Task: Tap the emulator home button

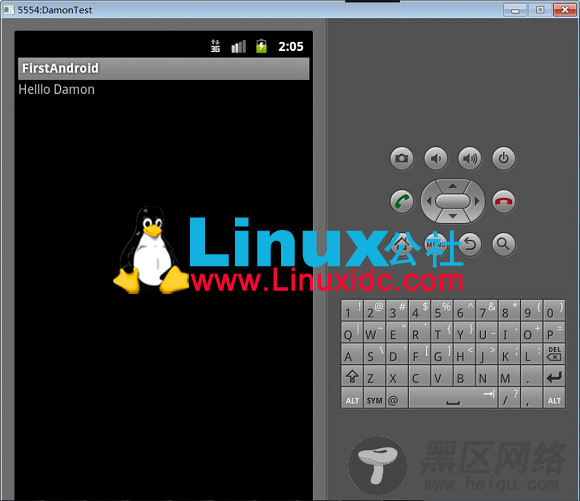Action: [402, 244]
